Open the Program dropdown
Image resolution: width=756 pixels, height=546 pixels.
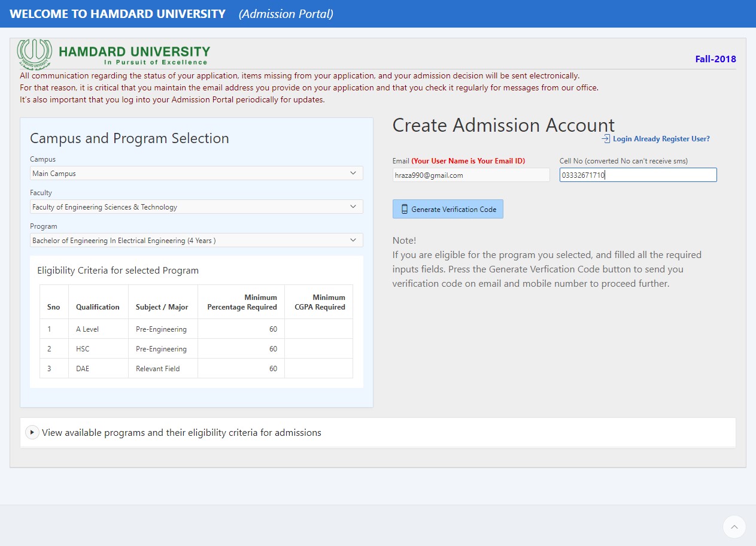coord(196,240)
